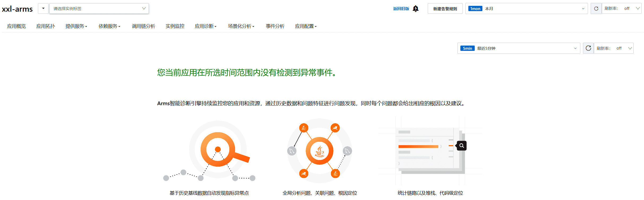Click the 新建告警规则 button
The width and height of the screenshot is (644, 200).
click(x=445, y=8)
